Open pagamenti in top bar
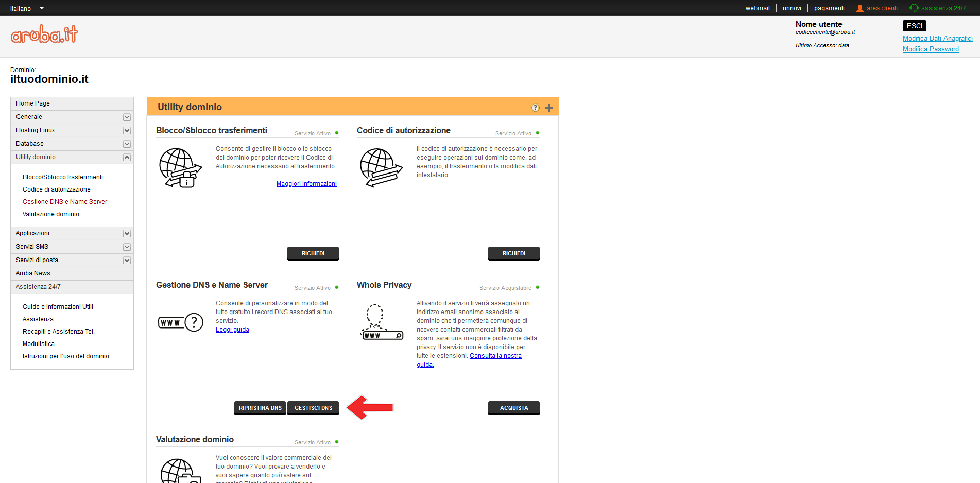This screenshot has width=980, height=483. pyautogui.click(x=829, y=8)
